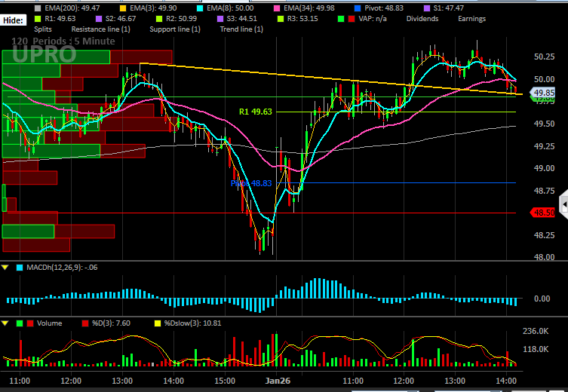The height and width of the screenshot is (392, 568).
Task: Expand the right side panel arrow
Action: (x=564, y=205)
